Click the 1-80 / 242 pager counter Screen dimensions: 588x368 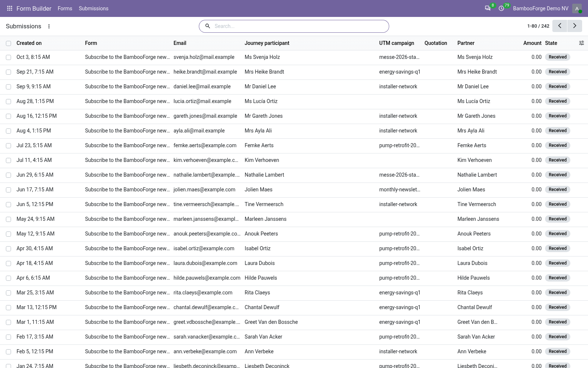pos(538,26)
